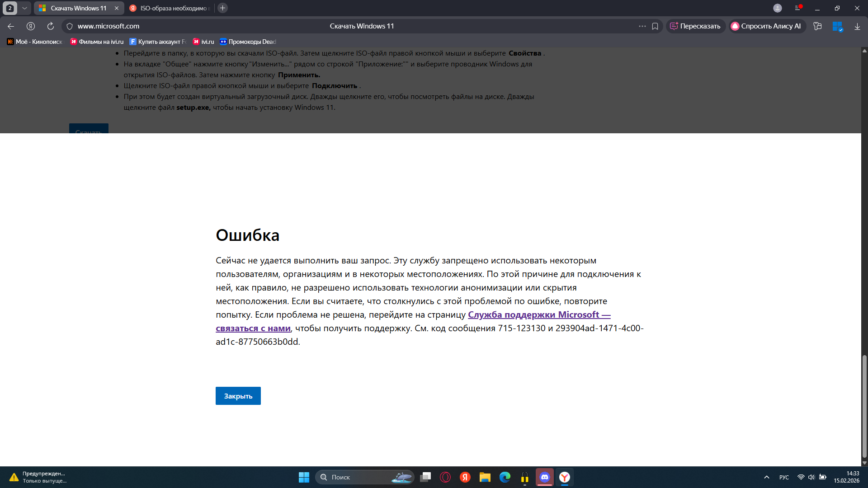Click the battery tray icon
The image size is (868, 488).
[x=823, y=477]
